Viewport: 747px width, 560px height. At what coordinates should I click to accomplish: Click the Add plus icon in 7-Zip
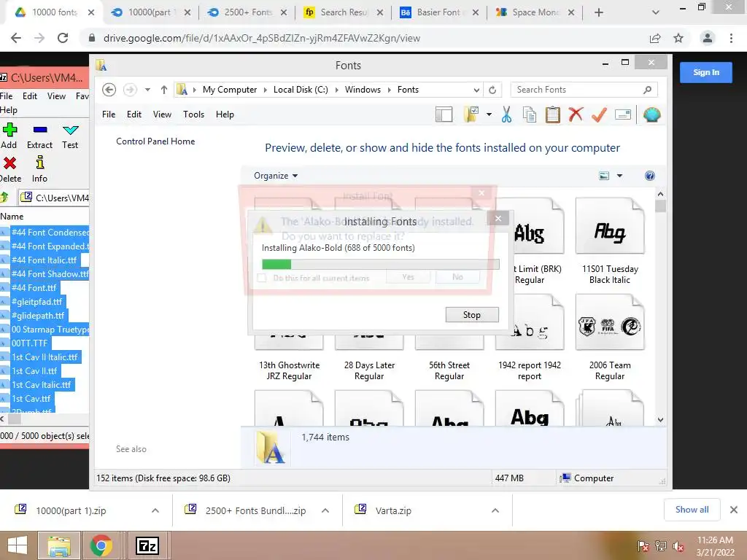(x=9, y=130)
